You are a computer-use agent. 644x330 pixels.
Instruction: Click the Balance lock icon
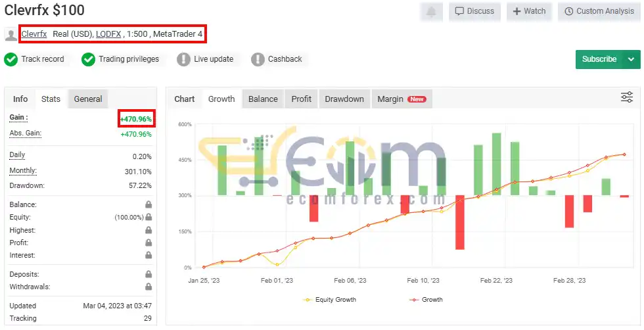pyautogui.click(x=149, y=204)
